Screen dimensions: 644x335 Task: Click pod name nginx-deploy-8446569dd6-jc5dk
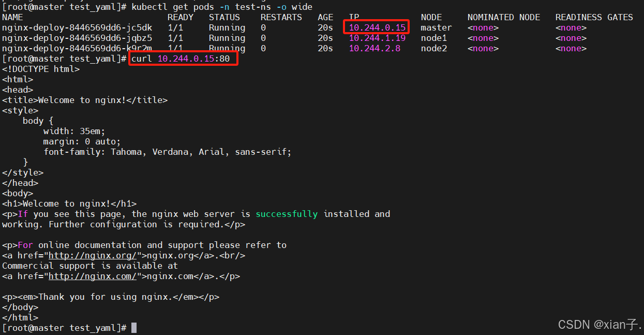tap(77, 27)
